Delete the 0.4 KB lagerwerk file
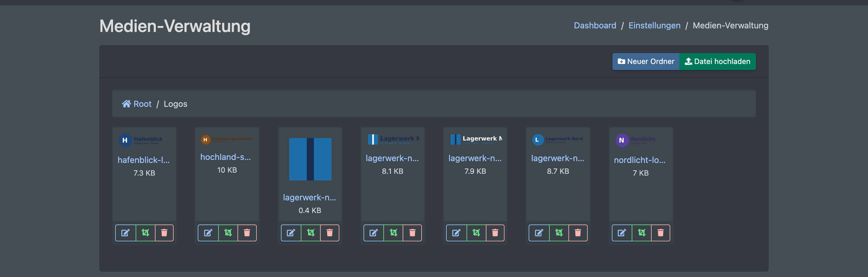 329,233
